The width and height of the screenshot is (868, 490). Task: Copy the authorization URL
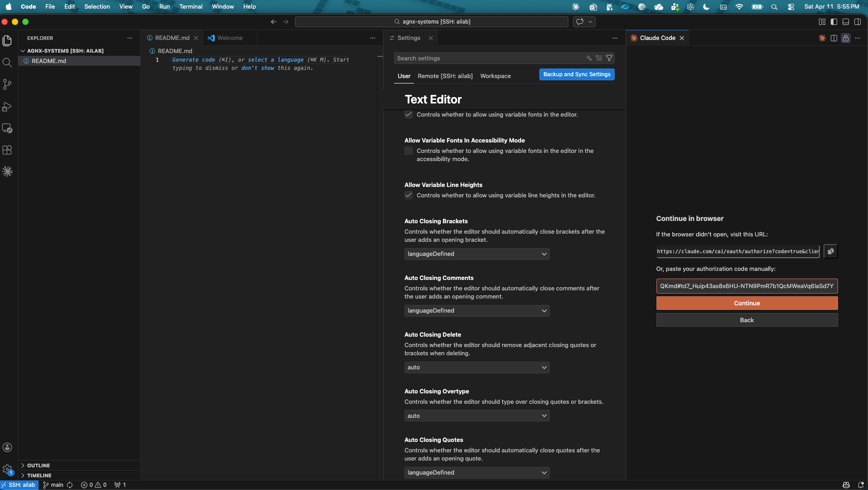[830, 251]
